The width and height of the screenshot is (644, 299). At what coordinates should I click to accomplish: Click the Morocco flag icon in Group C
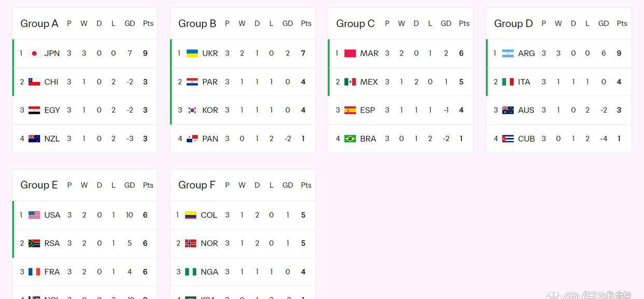pos(350,53)
